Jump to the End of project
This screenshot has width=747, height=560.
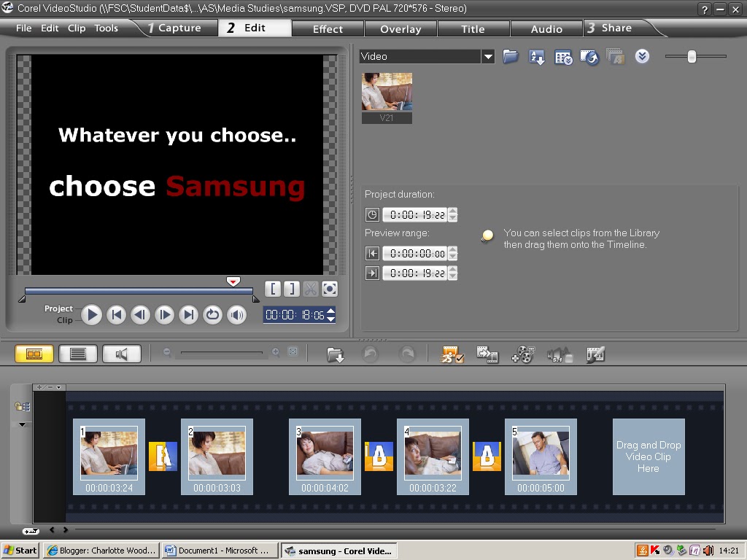189,315
